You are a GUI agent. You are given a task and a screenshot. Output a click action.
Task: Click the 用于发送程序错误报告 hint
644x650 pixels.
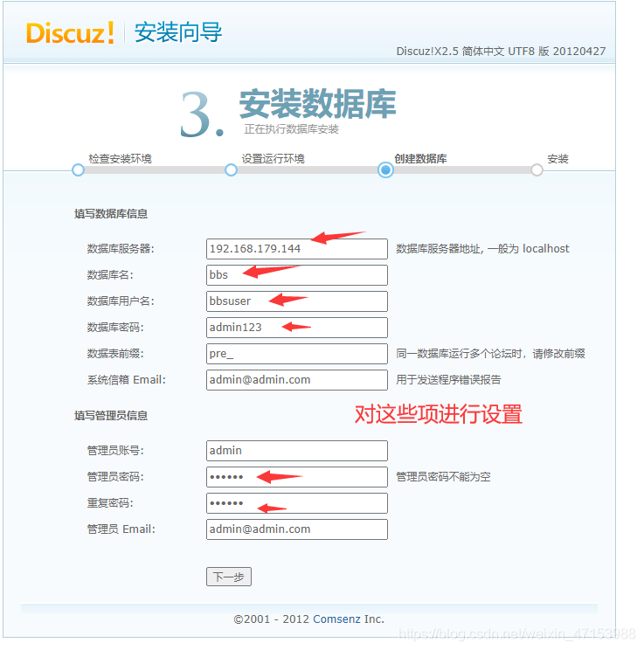tap(448, 380)
